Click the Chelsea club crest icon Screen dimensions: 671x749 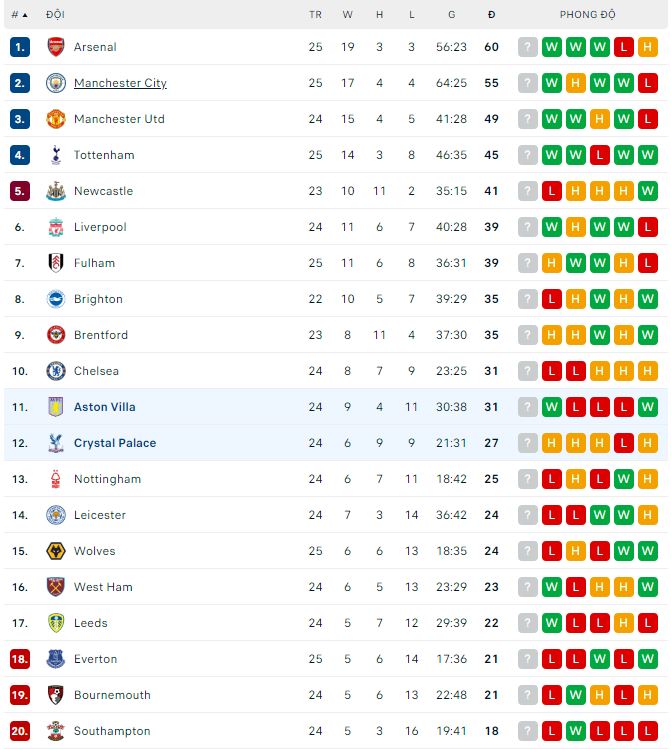coord(56,371)
